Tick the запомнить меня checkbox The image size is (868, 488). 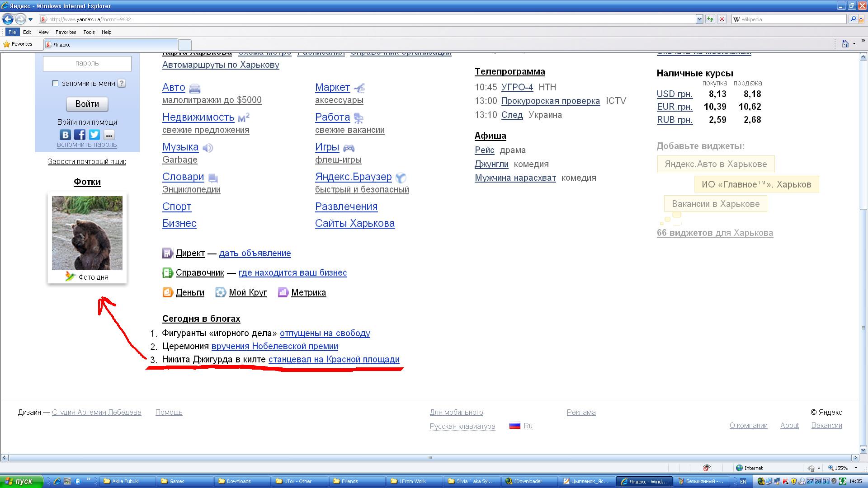point(55,84)
